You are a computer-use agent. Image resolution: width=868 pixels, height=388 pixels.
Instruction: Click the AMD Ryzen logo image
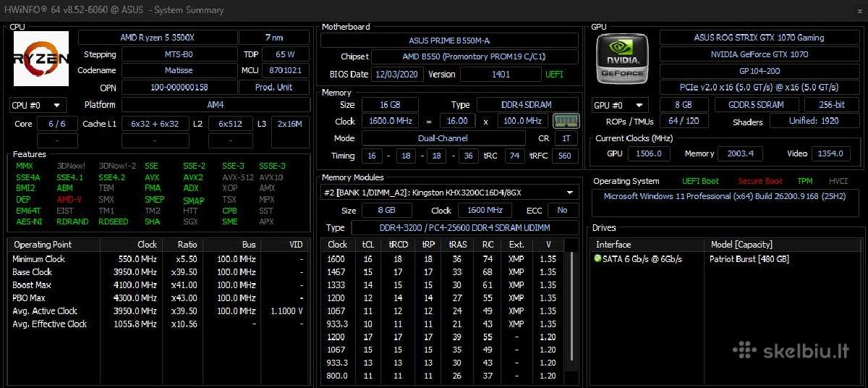pyautogui.click(x=41, y=59)
